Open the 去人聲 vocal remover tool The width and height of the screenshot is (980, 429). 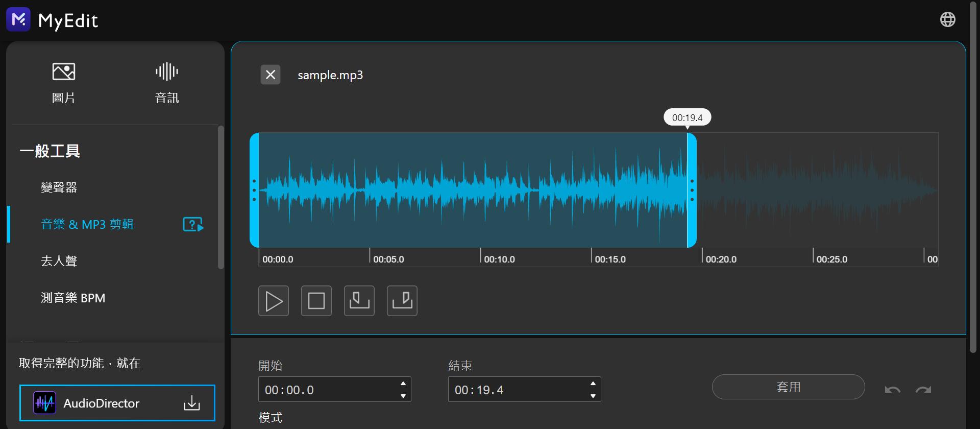(59, 261)
